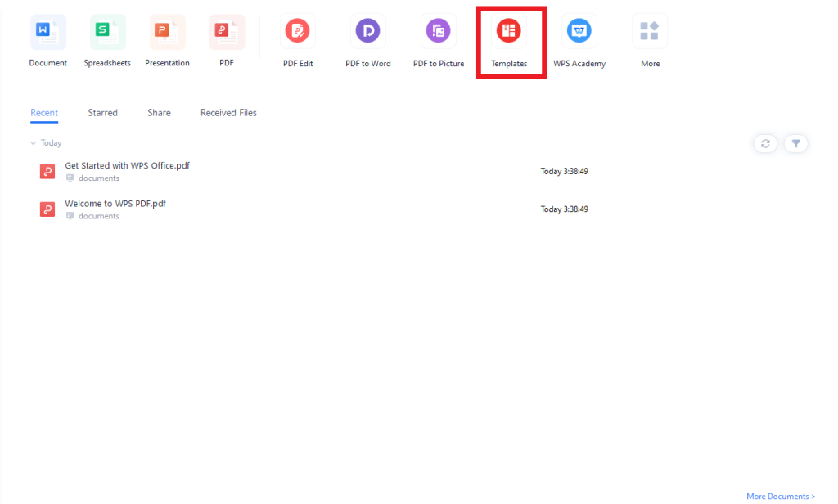Click PDF icon beside Welcome to WPS PDF.pdf
This screenshot has width=838, height=504.
tap(47, 209)
